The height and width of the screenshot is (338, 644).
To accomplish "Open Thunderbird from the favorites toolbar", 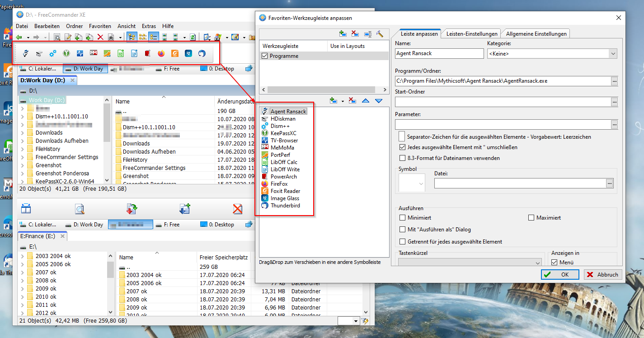I will click(x=202, y=53).
